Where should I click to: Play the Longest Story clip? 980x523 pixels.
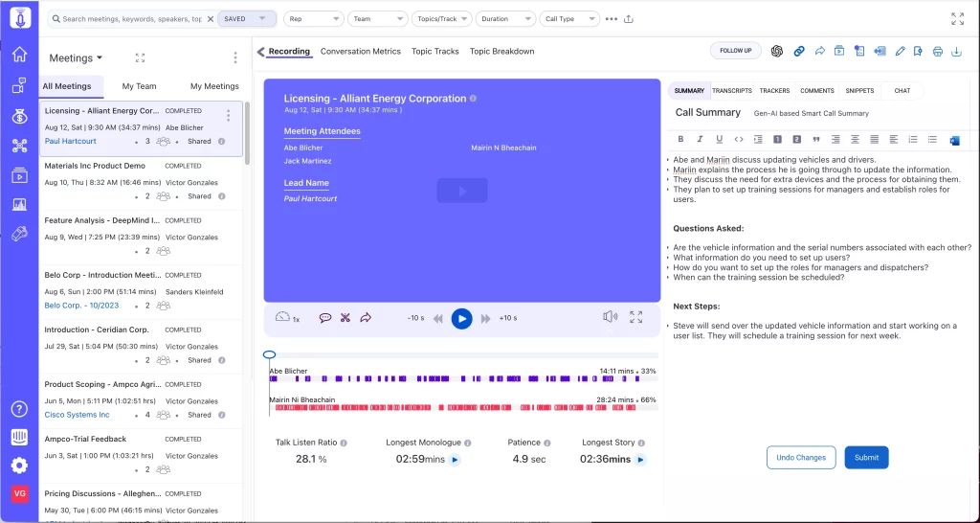(x=640, y=460)
